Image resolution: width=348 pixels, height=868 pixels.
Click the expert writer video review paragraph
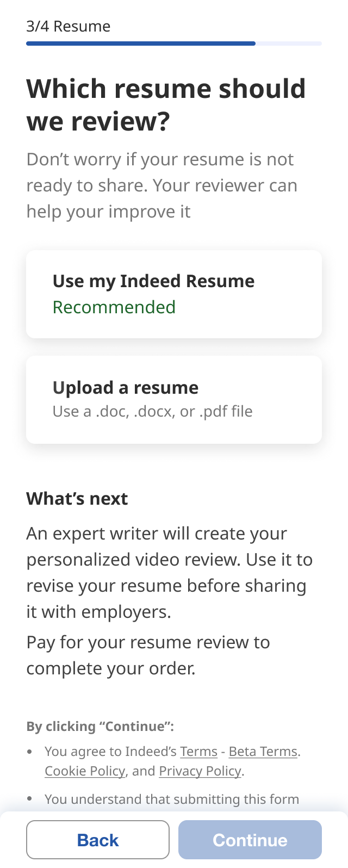pyautogui.click(x=169, y=573)
